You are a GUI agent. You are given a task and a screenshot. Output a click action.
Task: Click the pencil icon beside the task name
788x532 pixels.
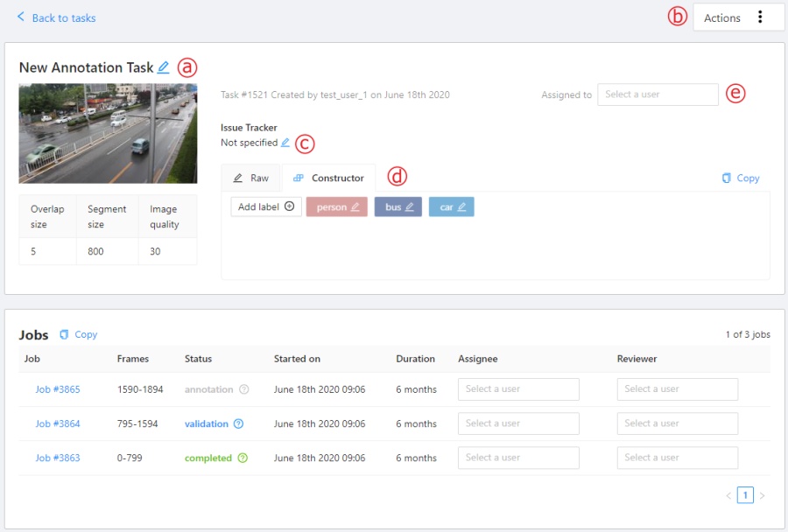(x=164, y=67)
